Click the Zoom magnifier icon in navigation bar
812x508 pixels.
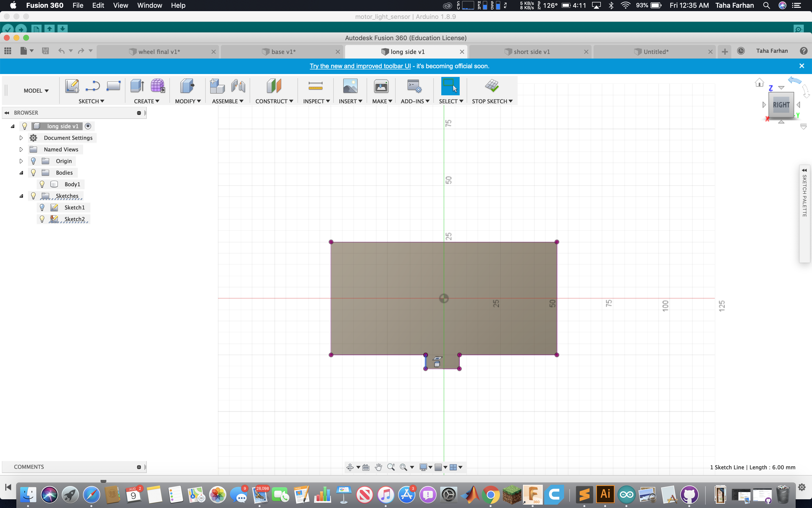coord(391,467)
